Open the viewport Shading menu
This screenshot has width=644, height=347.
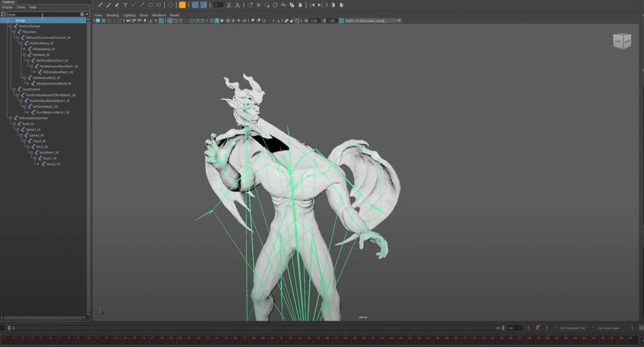[113, 15]
